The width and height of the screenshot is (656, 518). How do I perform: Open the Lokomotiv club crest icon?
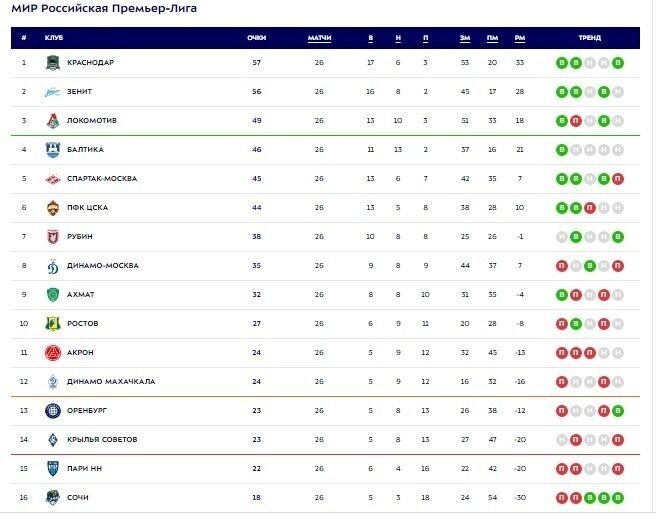click(x=53, y=121)
